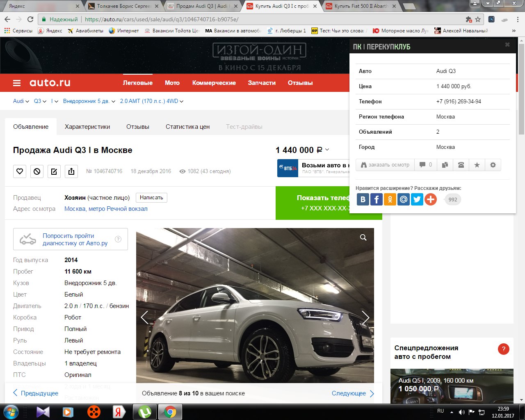The height and width of the screenshot is (420, 525).
Task: Hide this ad using the block icon
Action: tap(37, 171)
